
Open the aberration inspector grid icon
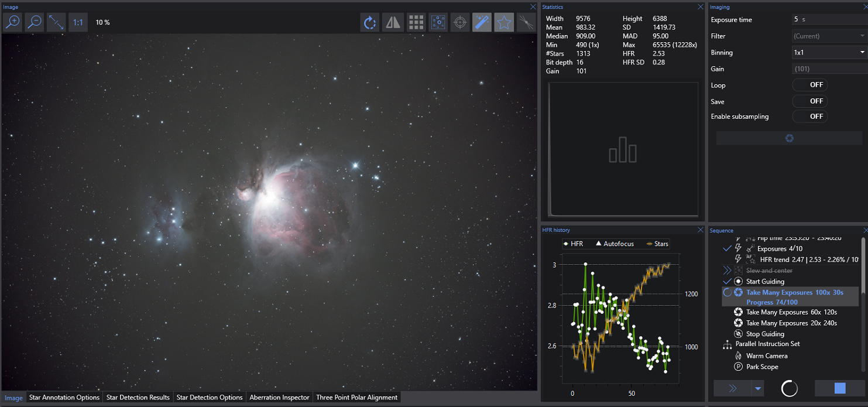point(416,22)
